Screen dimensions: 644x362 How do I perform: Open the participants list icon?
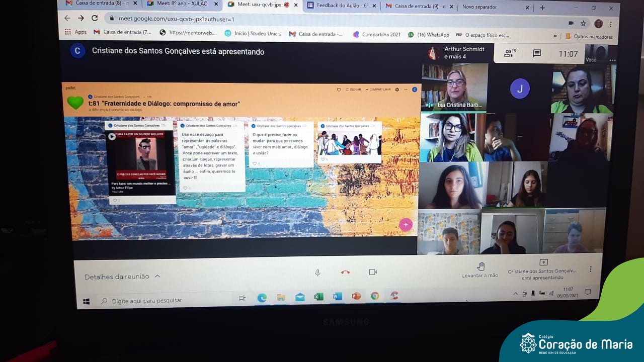pos(510,53)
